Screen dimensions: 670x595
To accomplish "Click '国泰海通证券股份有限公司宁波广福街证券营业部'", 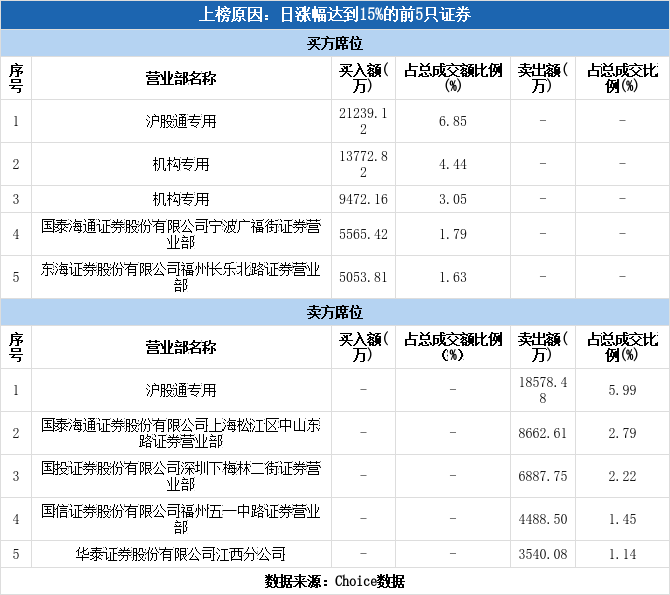I will coord(181,234).
